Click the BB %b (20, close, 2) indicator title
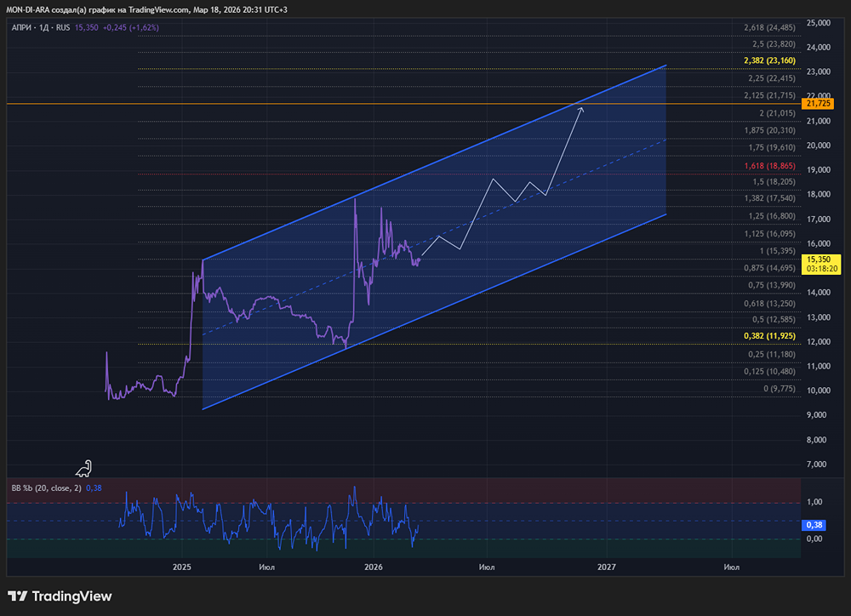851x616 pixels. [x=47, y=488]
